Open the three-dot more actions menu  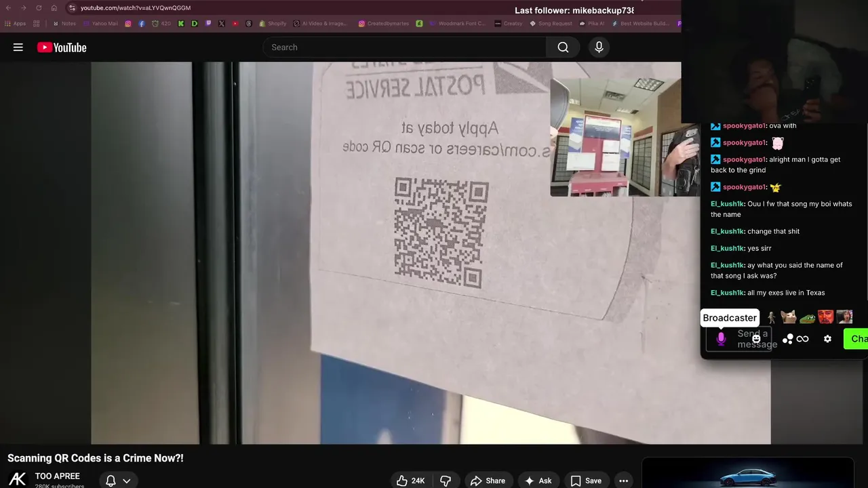[623, 481]
